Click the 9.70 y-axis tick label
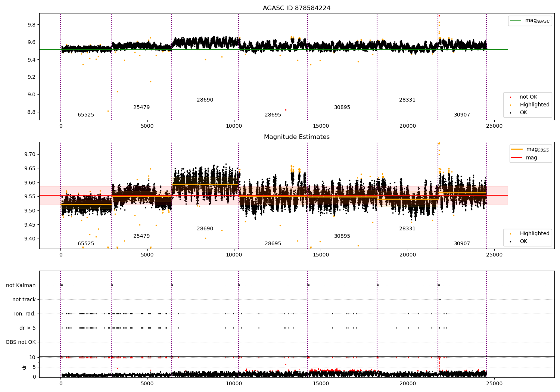Screen dimensions: 560x392 point(30,155)
